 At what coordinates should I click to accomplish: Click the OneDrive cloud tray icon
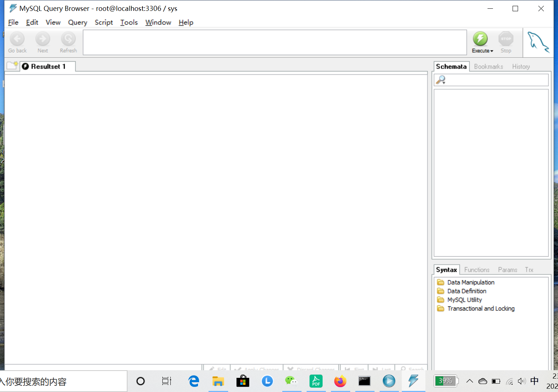[482, 381]
